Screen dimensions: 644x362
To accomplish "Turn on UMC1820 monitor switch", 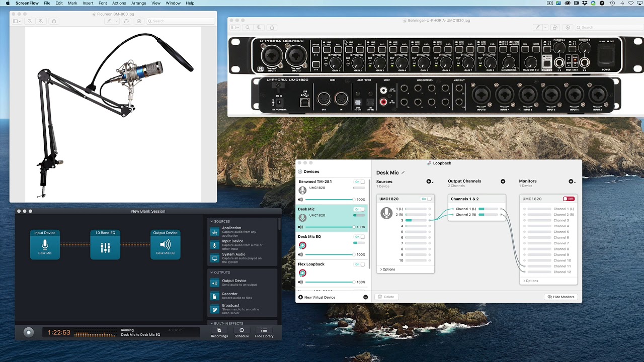I will point(569,199).
